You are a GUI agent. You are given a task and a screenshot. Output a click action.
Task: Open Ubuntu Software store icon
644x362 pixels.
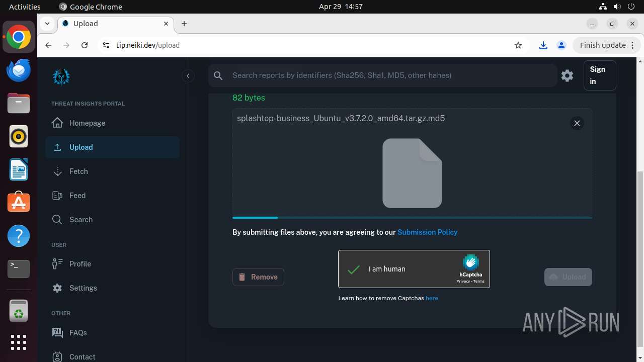(19, 203)
